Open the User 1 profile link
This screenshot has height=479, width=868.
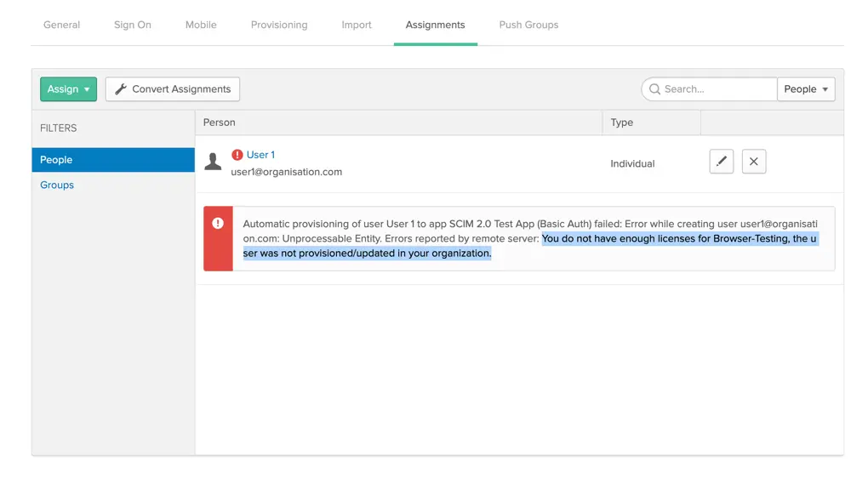click(x=260, y=155)
